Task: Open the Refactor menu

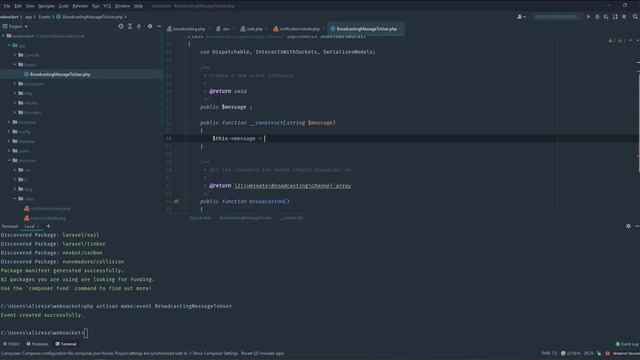Action: [80, 6]
